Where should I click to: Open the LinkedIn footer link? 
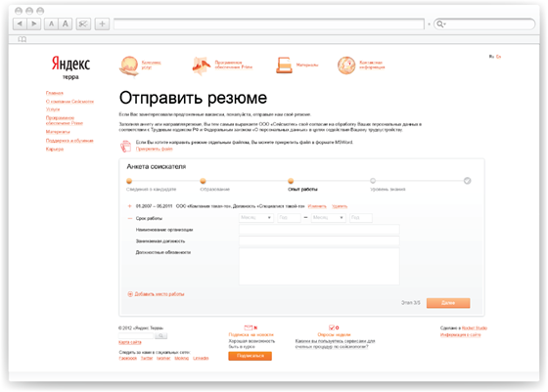[201, 358]
